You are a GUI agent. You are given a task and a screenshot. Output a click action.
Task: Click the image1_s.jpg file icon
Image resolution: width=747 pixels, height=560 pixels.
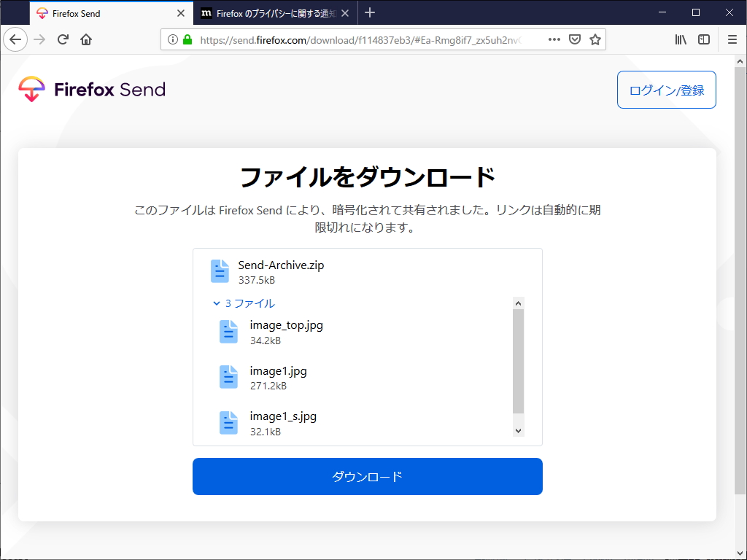pyautogui.click(x=228, y=422)
